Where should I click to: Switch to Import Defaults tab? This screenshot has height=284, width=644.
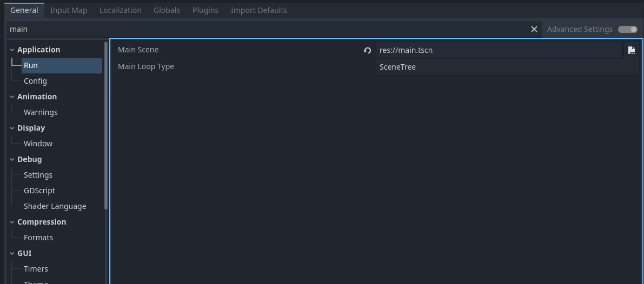tap(259, 10)
